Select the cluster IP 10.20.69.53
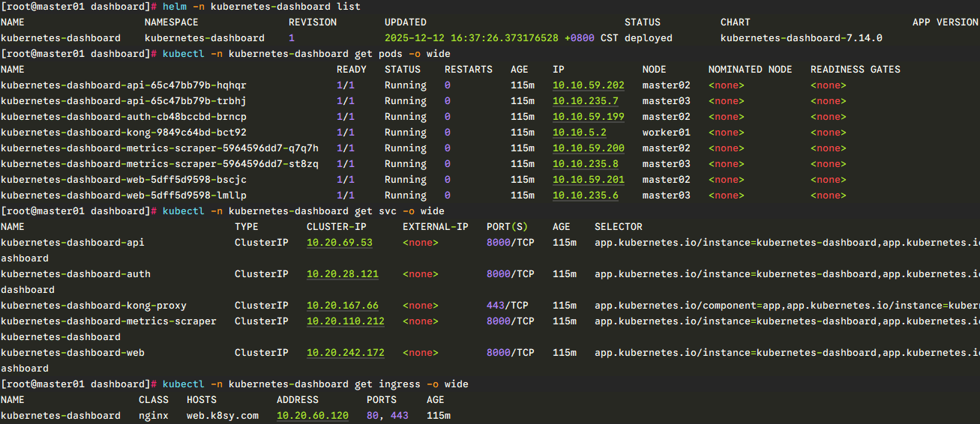The image size is (980, 424). click(x=339, y=243)
